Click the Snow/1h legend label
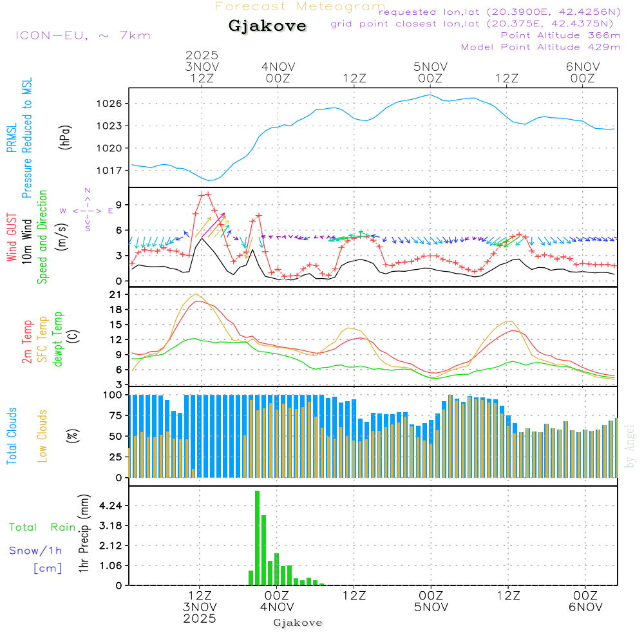The width and height of the screenshot is (644, 644). [35, 551]
